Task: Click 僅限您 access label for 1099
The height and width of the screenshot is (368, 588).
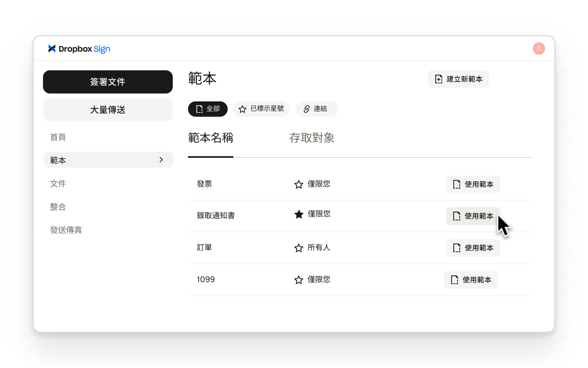Action: [x=319, y=279]
